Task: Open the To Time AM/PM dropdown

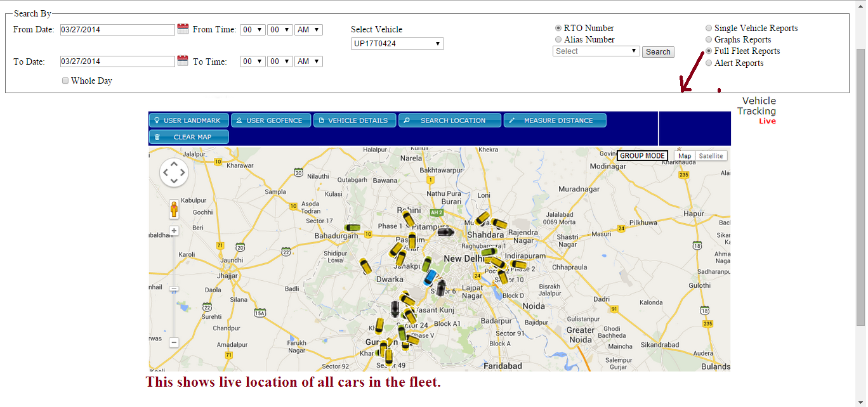Action: (x=308, y=61)
